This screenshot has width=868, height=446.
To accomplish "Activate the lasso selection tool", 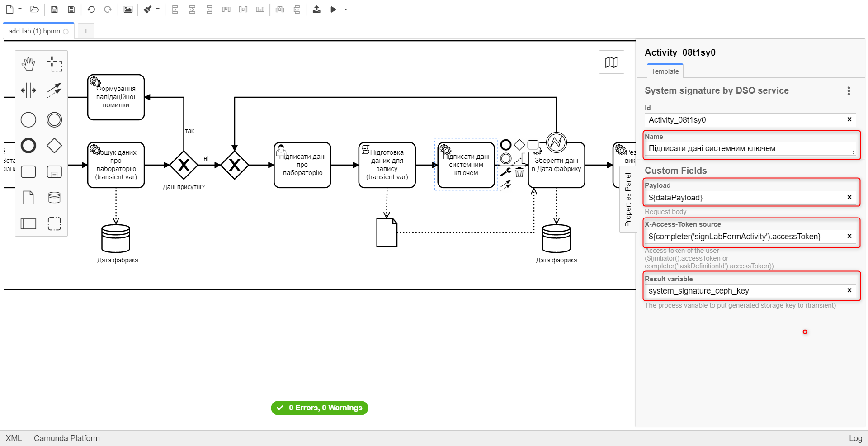I will pyautogui.click(x=54, y=64).
